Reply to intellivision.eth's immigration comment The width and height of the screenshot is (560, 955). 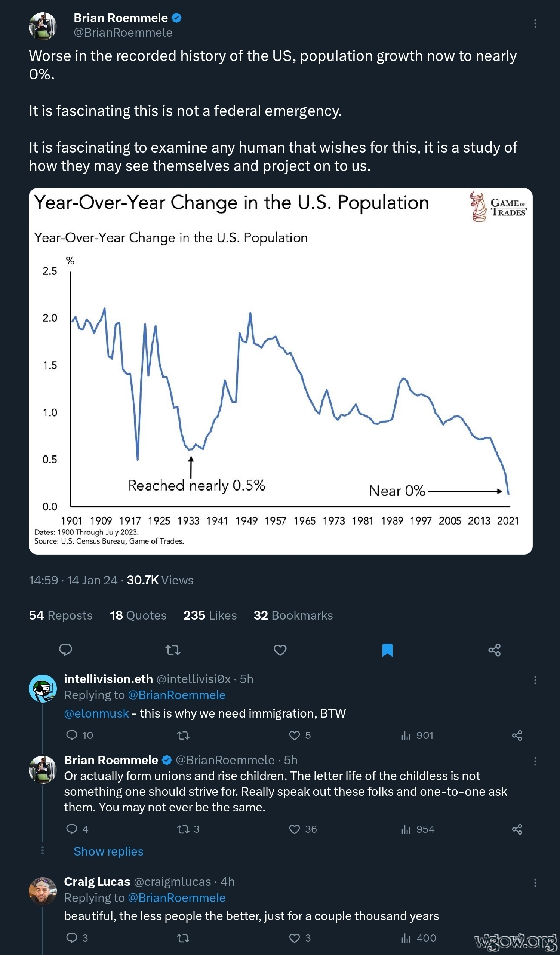(72, 735)
